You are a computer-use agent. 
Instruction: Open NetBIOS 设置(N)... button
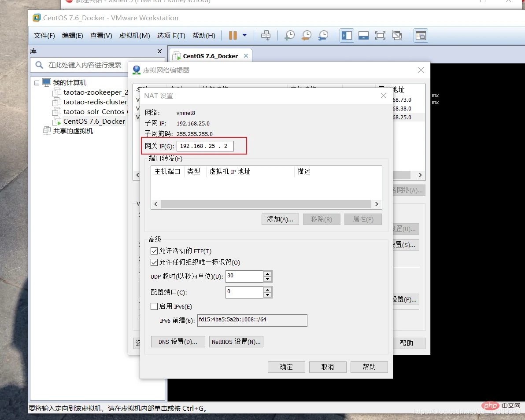pyautogui.click(x=236, y=342)
